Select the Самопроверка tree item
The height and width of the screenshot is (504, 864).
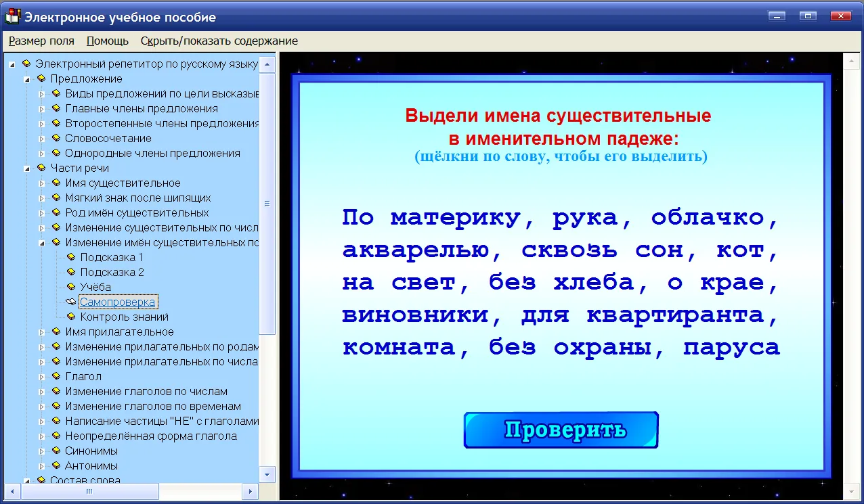tap(118, 302)
